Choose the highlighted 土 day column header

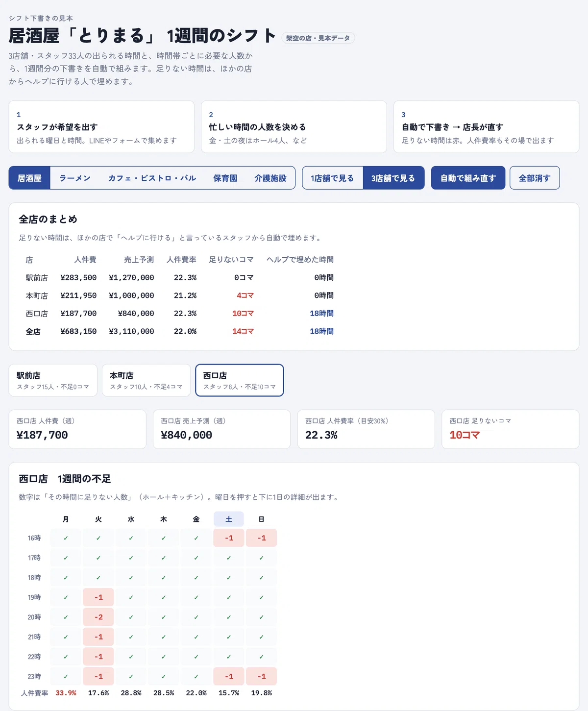[229, 519]
